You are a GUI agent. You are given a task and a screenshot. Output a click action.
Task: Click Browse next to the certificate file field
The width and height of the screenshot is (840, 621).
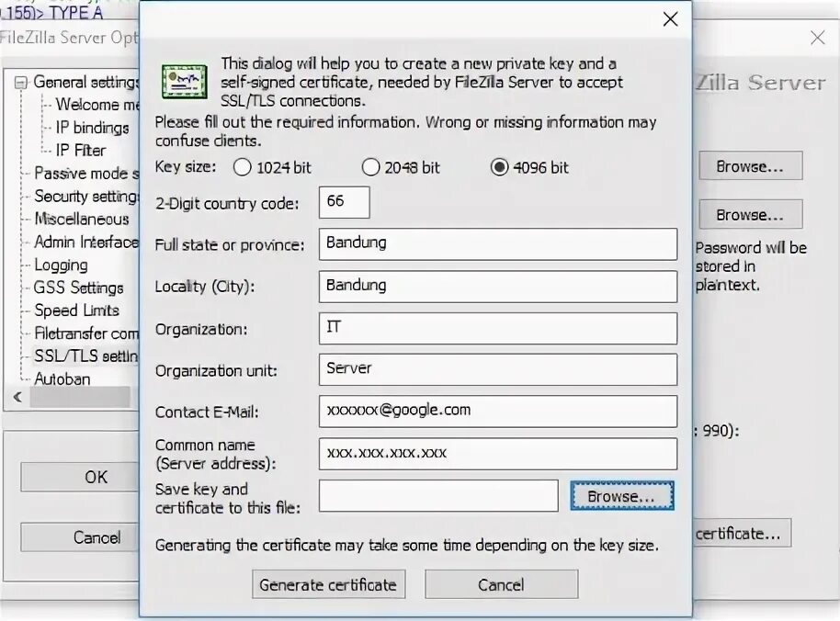[x=622, y=496]
